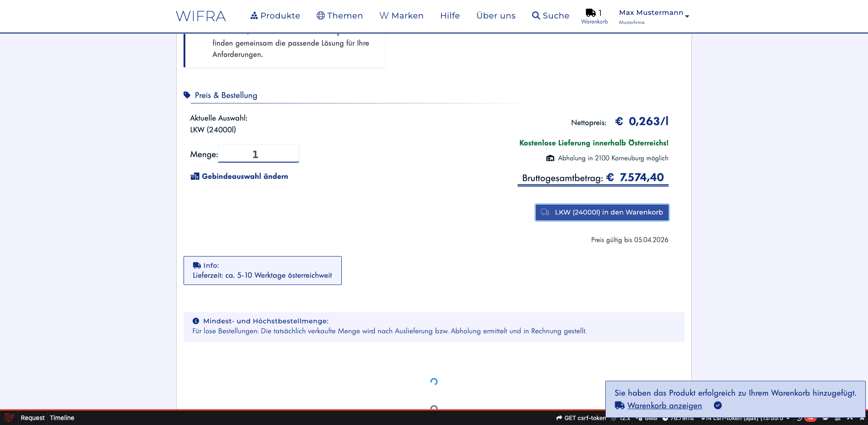Dismiss notification with the checkmark icon

pyautogui.click(x=717, y=406)
